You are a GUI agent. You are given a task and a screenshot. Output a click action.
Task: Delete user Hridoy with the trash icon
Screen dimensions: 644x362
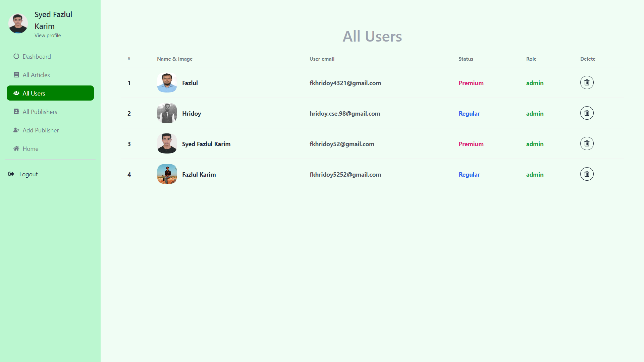tap(587, 113)
